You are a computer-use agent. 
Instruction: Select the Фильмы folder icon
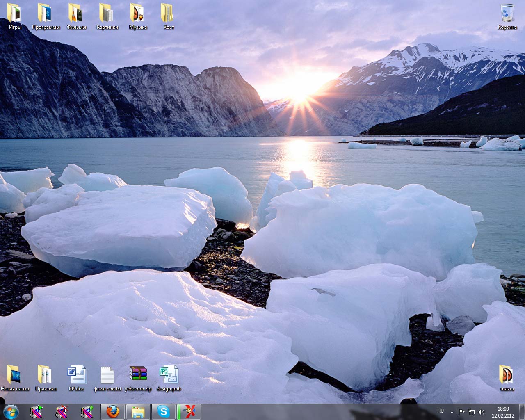point(76,16)
